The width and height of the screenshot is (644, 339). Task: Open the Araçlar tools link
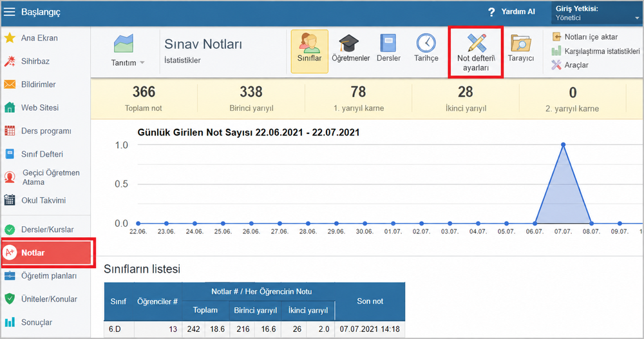click(570, 65)
